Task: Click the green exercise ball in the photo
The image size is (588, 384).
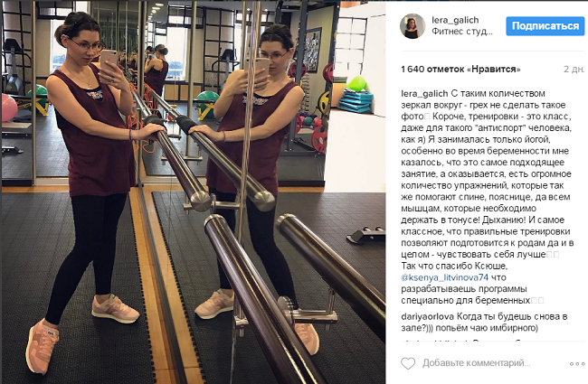Action: [x=356, y=83]
